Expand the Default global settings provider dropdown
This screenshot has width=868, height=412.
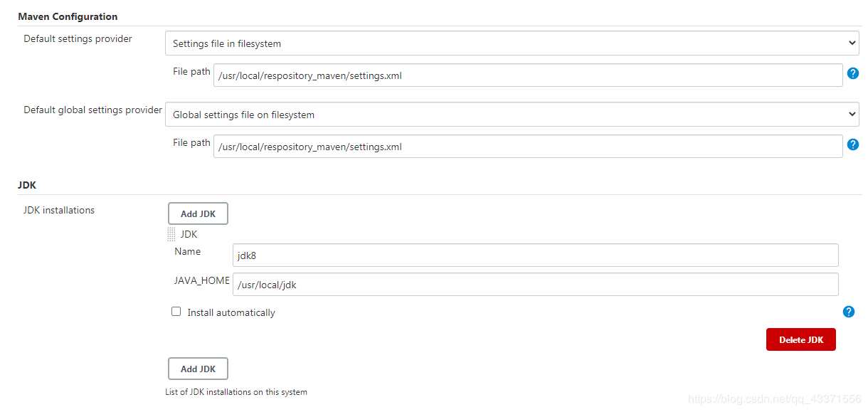(512, 115)
